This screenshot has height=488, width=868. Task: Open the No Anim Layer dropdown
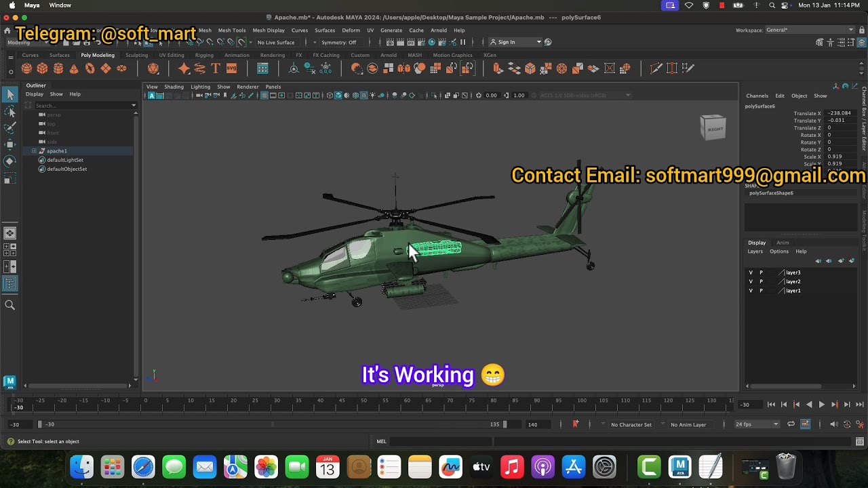click(x=688, y=424)
